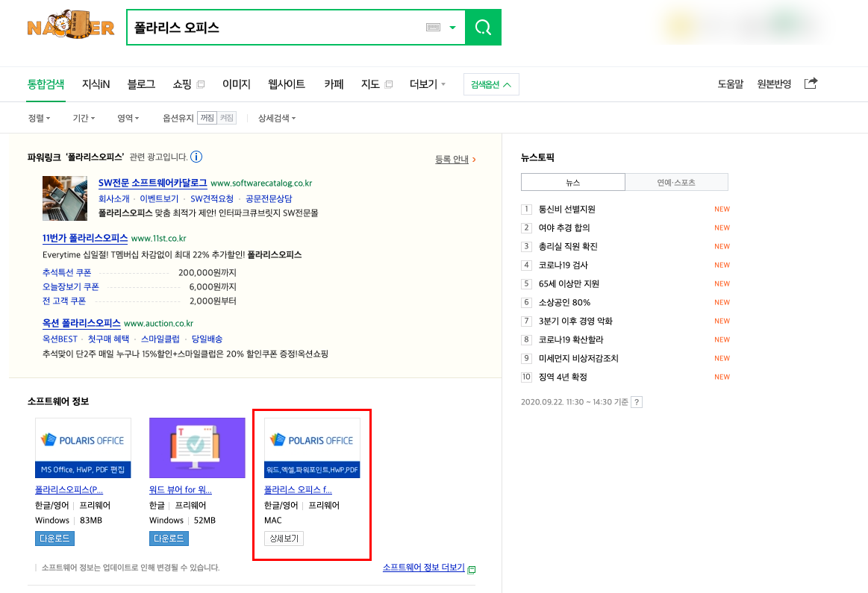Click 다운로드 for the 83MB Polaris Office
The image size is (868, 593).
54,539
